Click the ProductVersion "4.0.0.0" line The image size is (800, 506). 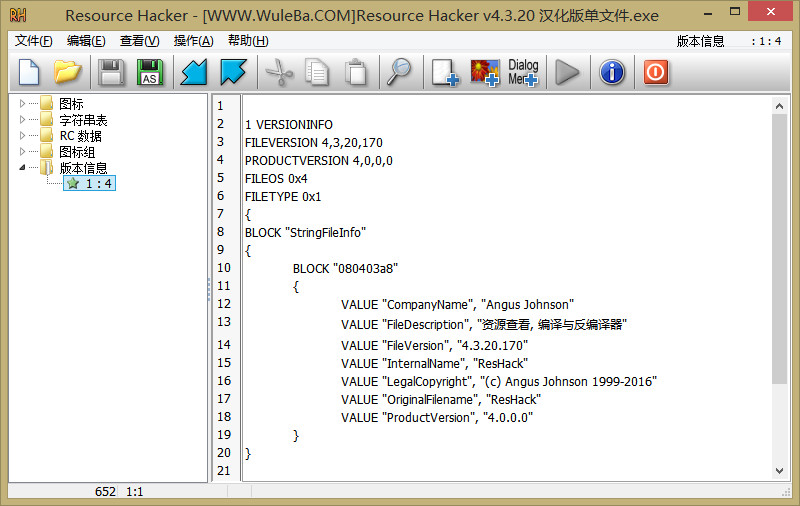437,418
